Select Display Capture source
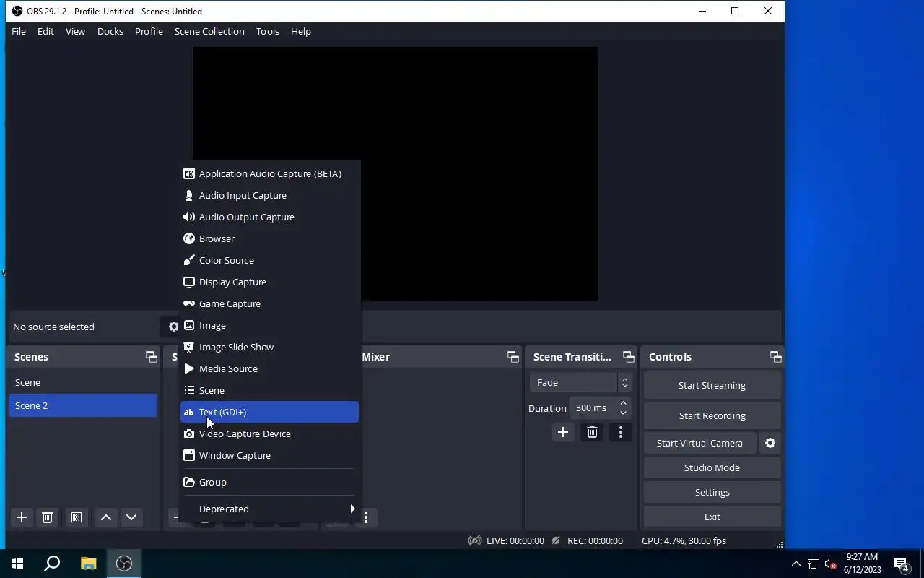Image resolution: width=924 pixels, height=578 pixels. coord(269,282)
